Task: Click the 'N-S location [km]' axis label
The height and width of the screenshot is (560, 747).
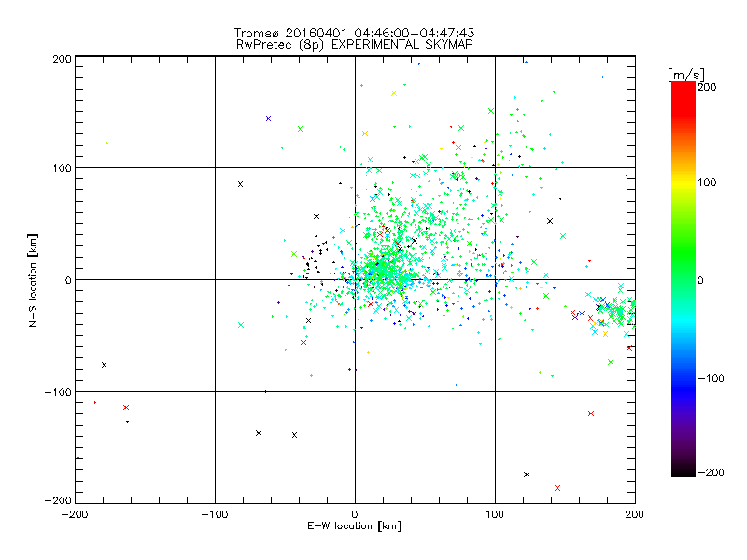Action: point(33,280)
